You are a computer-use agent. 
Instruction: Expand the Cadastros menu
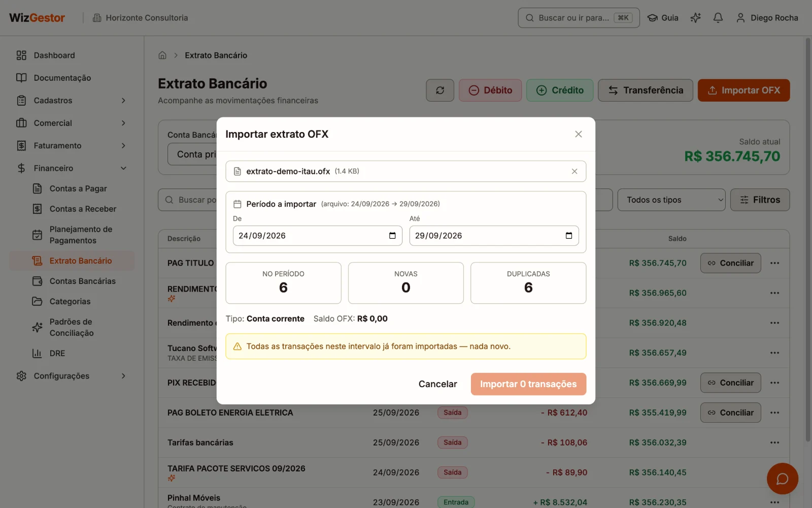coord(72,101)
